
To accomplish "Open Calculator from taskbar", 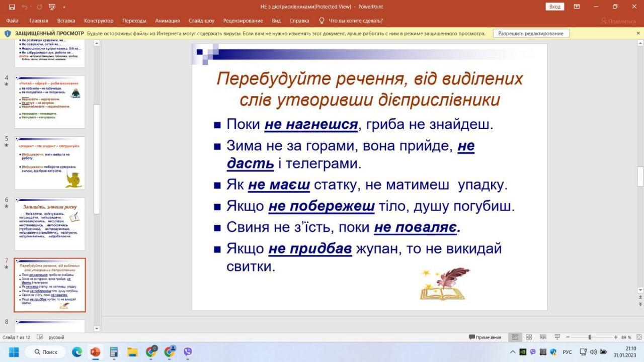I will (x=114, y=352).
